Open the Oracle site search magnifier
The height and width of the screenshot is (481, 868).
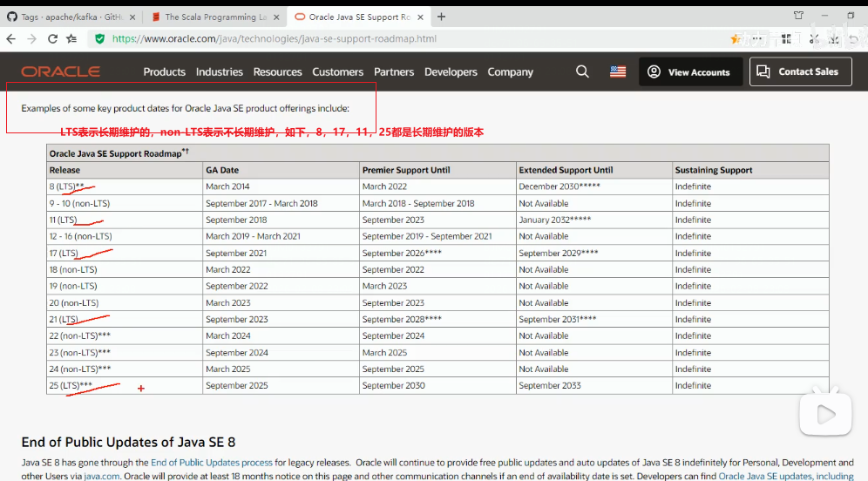click(582, 71)
